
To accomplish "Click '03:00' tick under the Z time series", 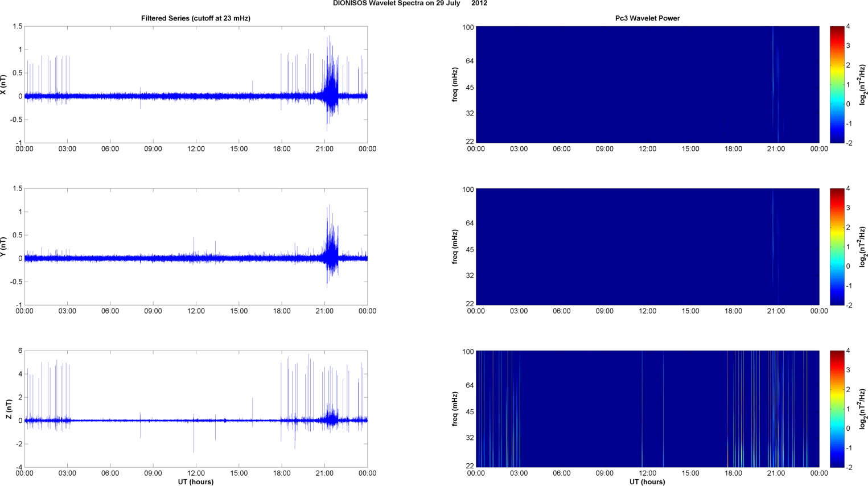I will click(x=67, y=473).
